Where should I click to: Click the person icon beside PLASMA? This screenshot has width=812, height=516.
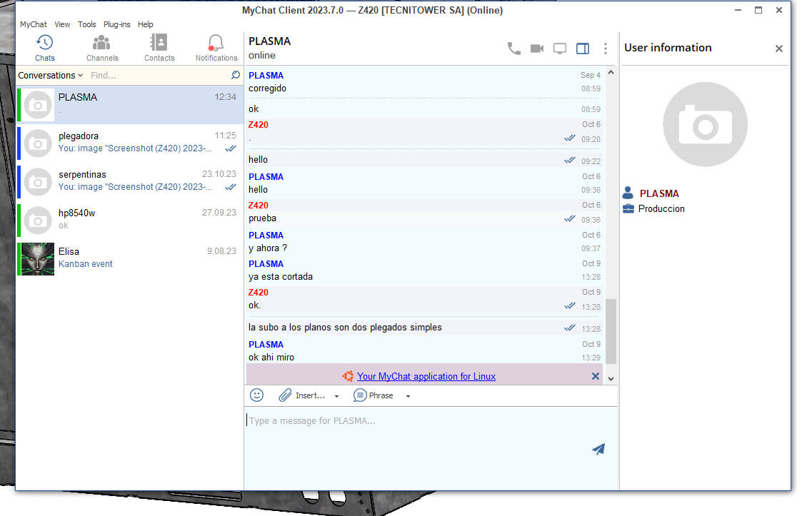628,193
